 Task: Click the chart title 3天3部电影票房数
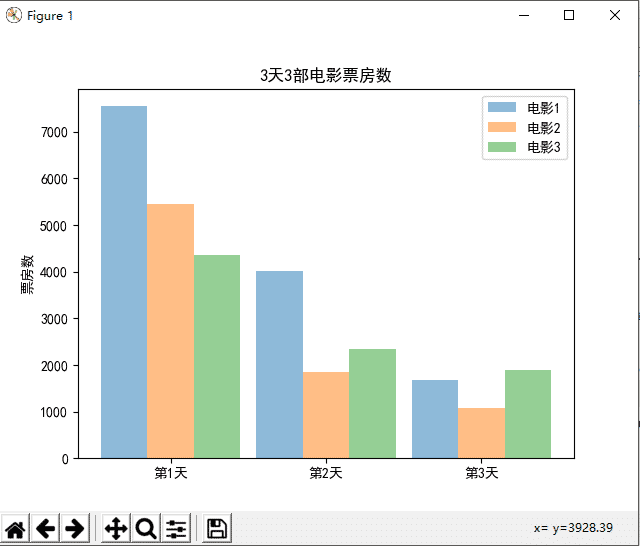[326, 75]
